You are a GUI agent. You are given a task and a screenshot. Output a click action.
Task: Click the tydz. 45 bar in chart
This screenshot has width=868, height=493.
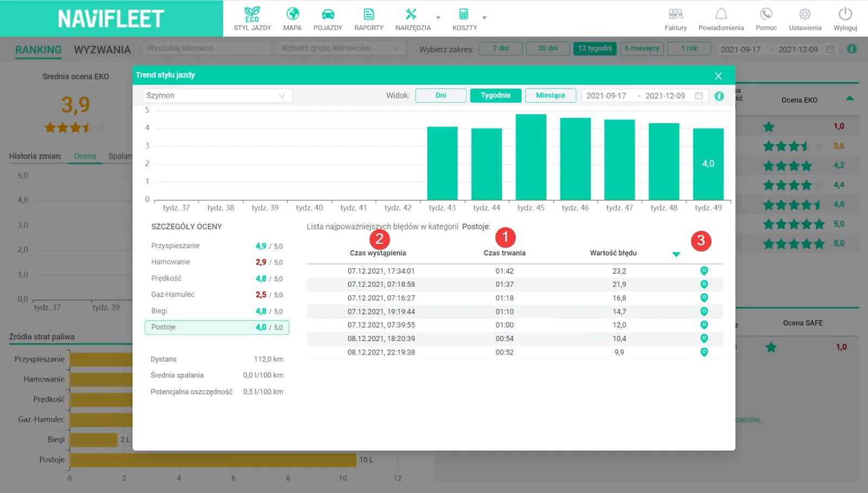[x=531, y=157]
